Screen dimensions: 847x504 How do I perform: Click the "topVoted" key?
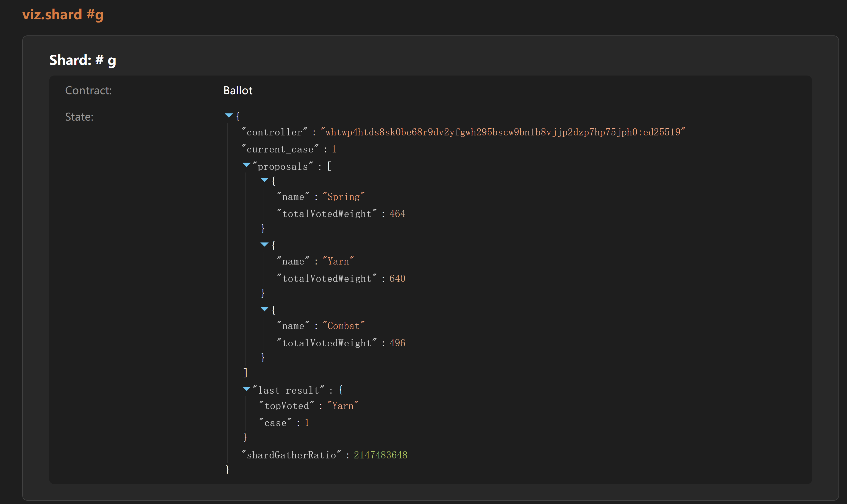coord(287,405)
